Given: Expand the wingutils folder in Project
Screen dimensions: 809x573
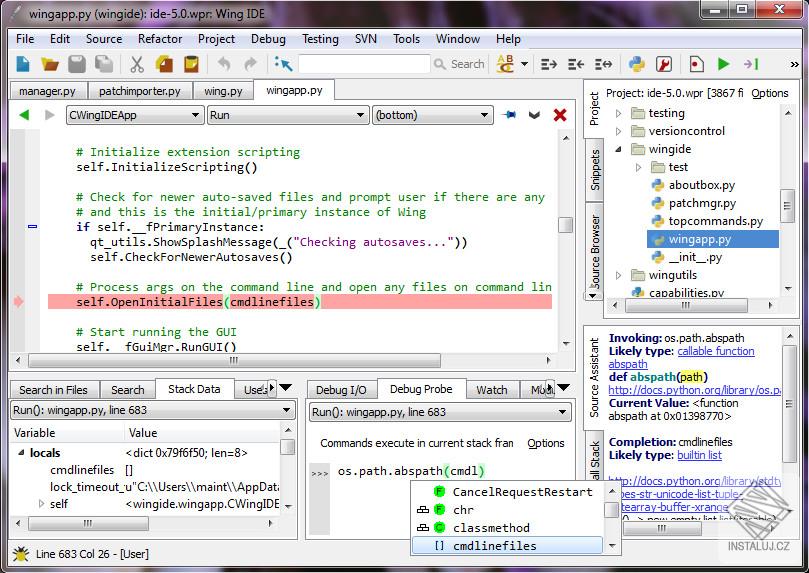Looking at the screenshot, I should (x=618, y=275).
